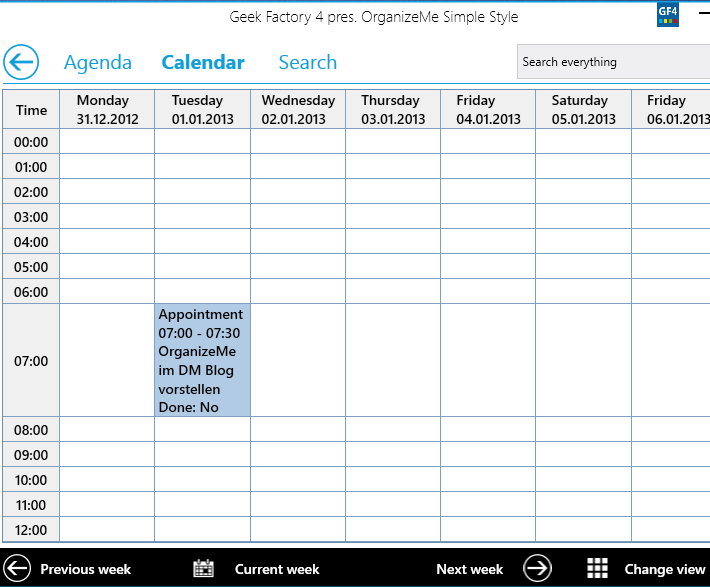This screenshot has height=587, width=710.
Task: Select the Thursday 03.01.2013 column header
Action: (393, 109)
